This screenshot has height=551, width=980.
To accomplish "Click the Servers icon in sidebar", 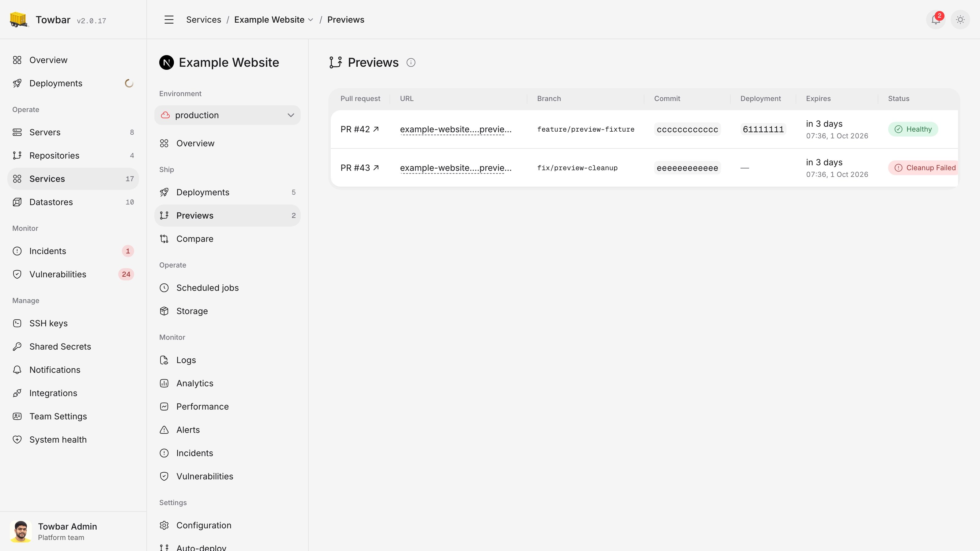I will pos(17,132).
